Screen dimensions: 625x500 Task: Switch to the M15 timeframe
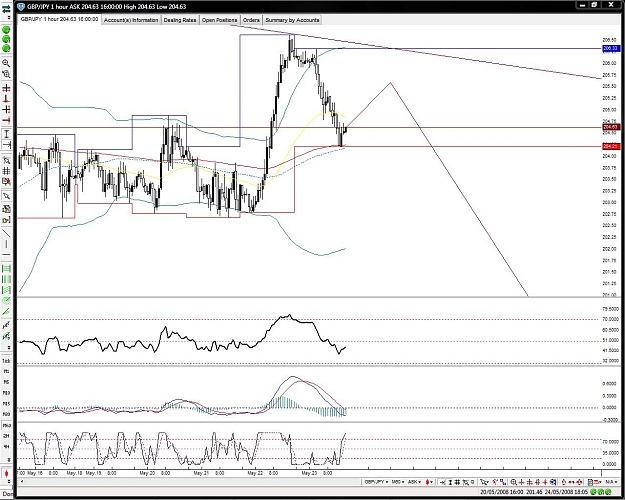(x=6, y=404)
